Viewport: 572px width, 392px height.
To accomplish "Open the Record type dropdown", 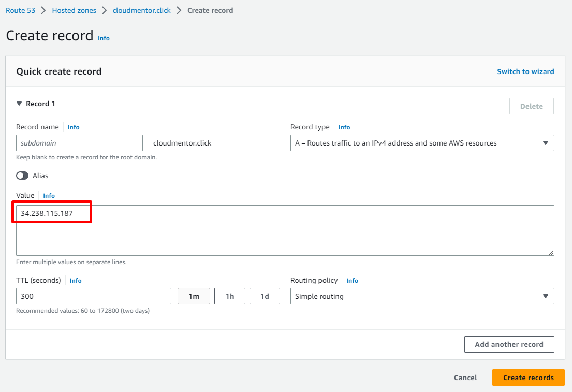I will [422, 143].
